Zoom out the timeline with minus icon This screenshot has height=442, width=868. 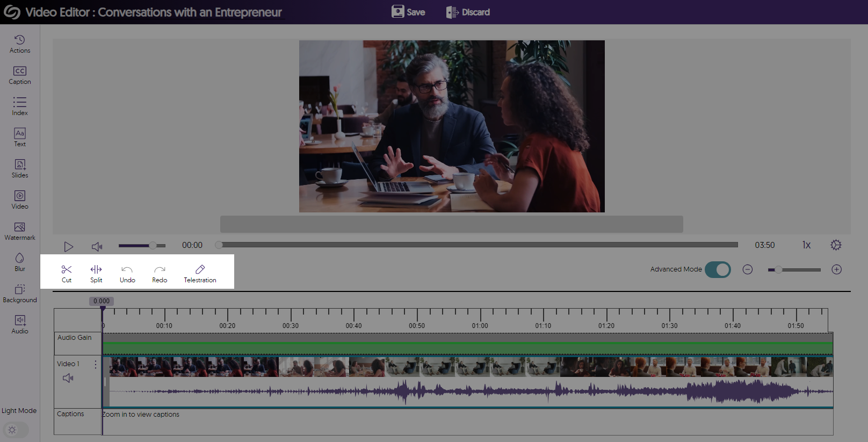point(748,269)
